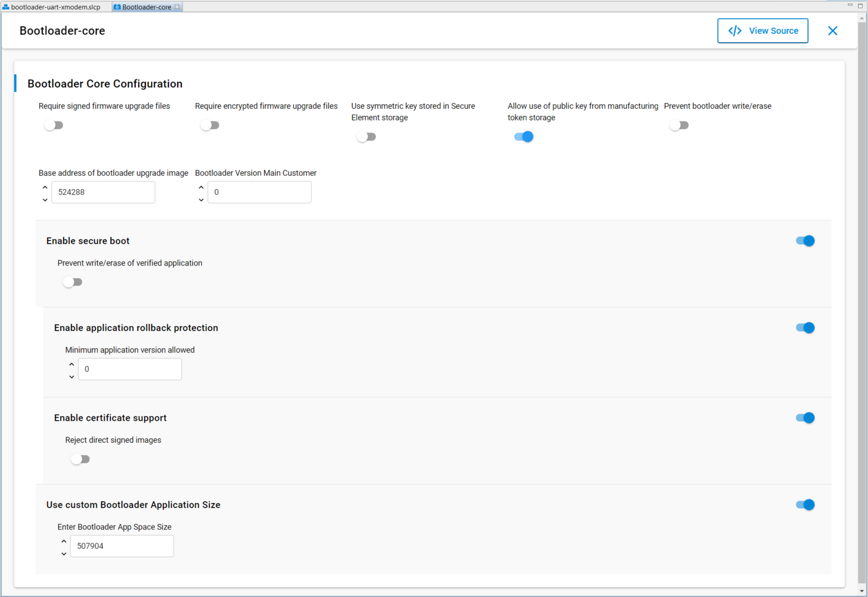
Task: Toggle symmetric key in Secure Element storage
Action: point(367,137)
